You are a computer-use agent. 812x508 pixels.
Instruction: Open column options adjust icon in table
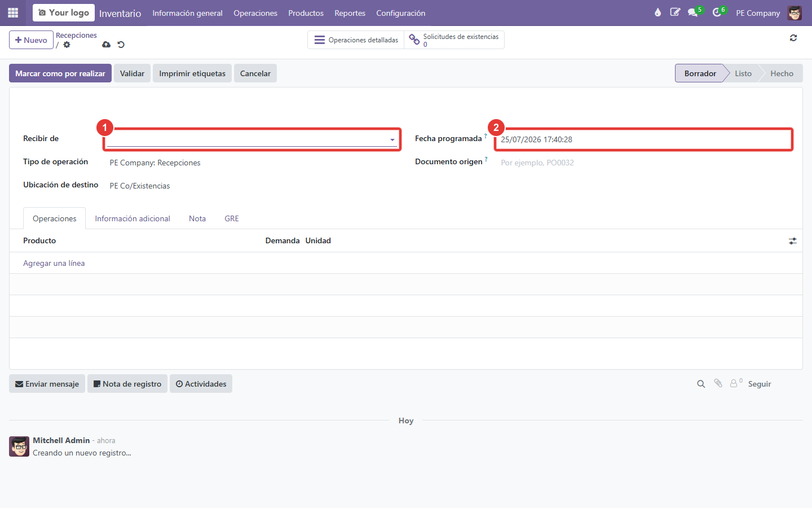coord(792,241)
